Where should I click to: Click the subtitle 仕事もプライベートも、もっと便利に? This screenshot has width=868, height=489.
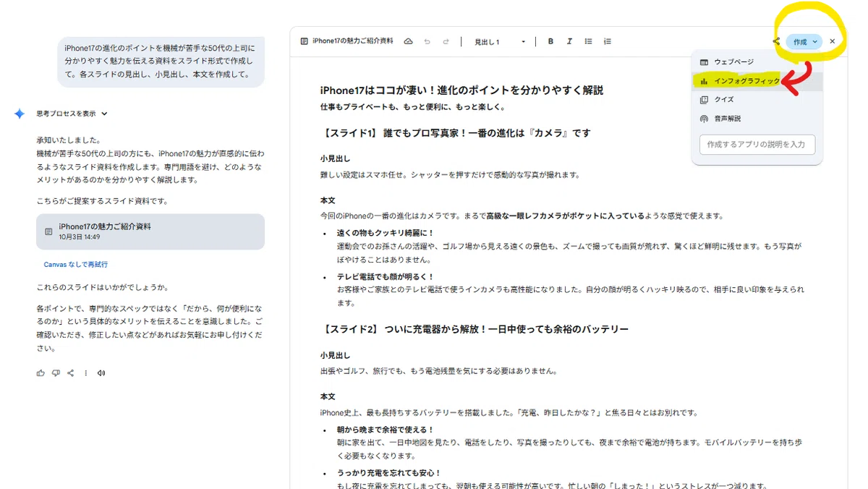point(412,107)
